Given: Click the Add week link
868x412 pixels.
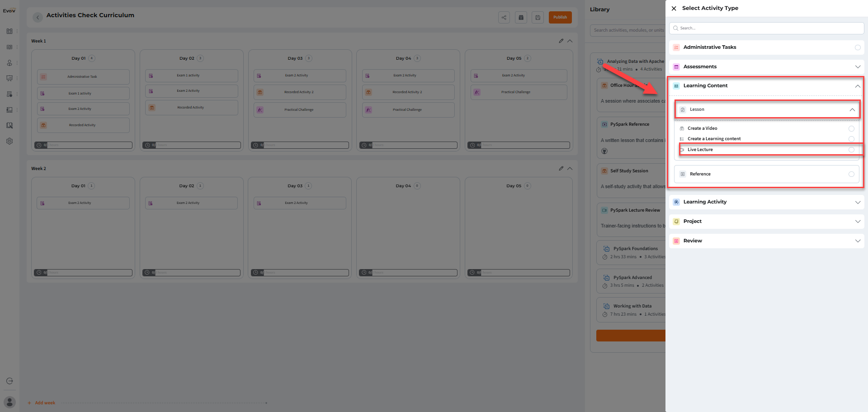Looking at the screenshot, I should (42, 403).
